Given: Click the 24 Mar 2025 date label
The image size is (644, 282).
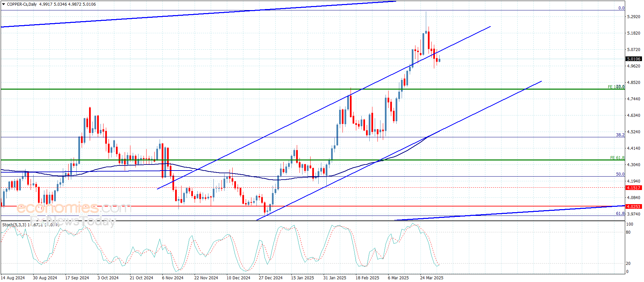Looking at the screenshot, I should 432,278.
